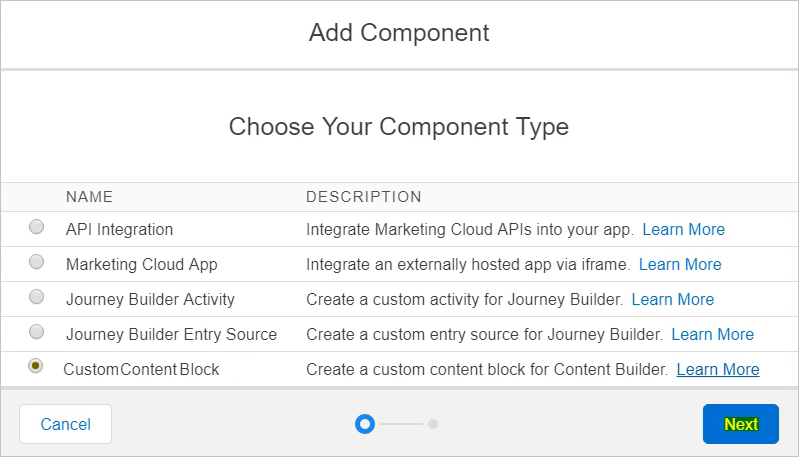Follow Learn More for Journey Builder Activity
The image size is (799, 457).
point(673,300)
